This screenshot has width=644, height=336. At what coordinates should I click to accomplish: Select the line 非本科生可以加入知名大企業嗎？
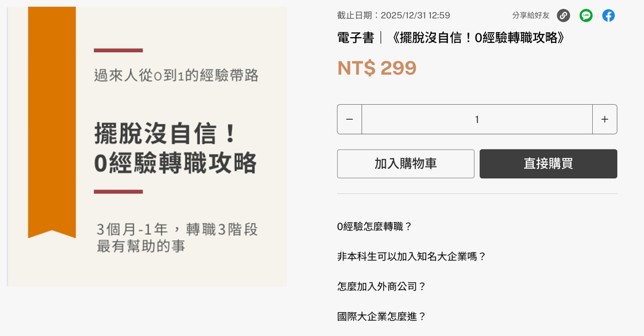click(x=412, y=257)
